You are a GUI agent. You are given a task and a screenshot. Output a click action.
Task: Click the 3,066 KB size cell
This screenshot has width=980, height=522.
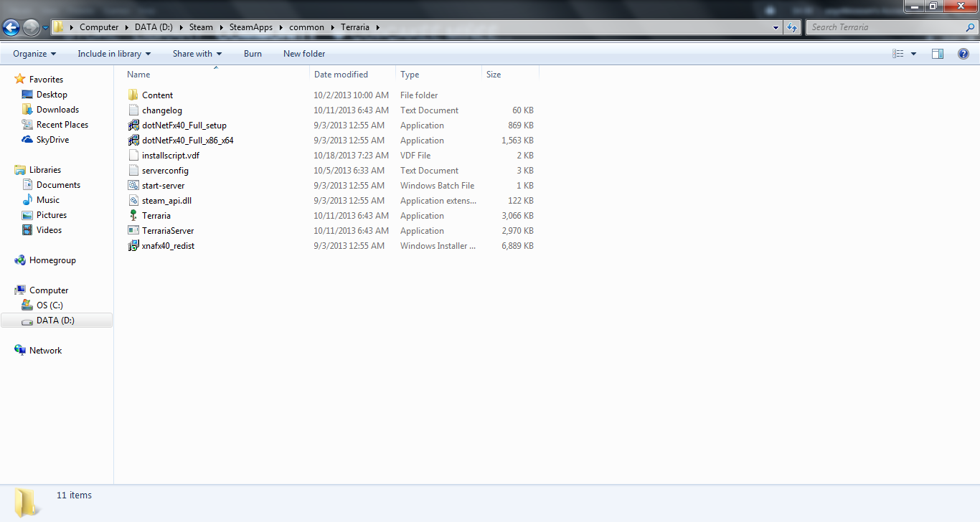click(x=519, y=216)
